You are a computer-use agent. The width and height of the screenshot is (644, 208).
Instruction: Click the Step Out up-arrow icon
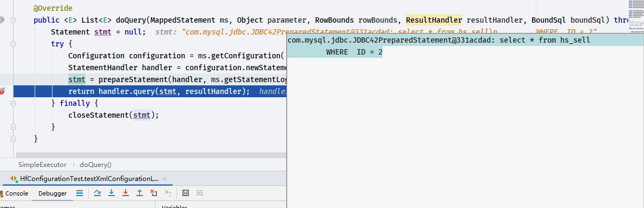click(140, 193)
